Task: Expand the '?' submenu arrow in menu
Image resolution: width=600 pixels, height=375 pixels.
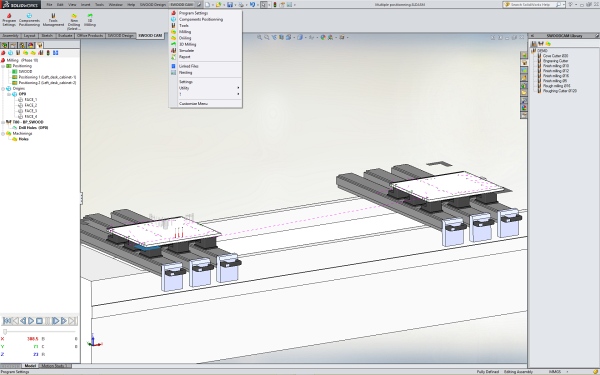Action: click(x=238, y=94)
